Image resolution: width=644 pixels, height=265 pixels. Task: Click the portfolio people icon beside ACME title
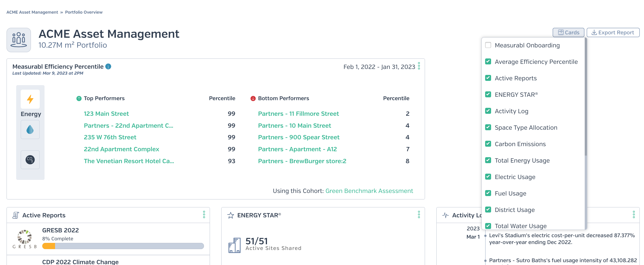[19, 40]
